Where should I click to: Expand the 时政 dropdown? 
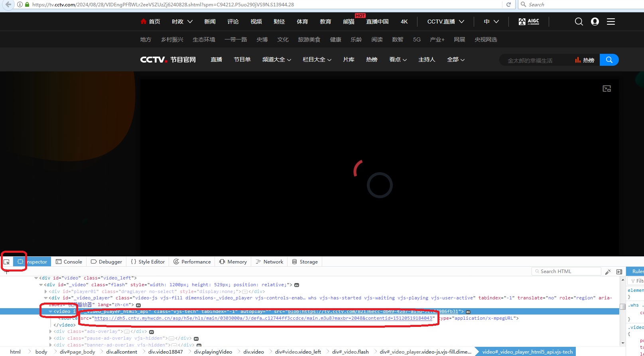point(182,22)
